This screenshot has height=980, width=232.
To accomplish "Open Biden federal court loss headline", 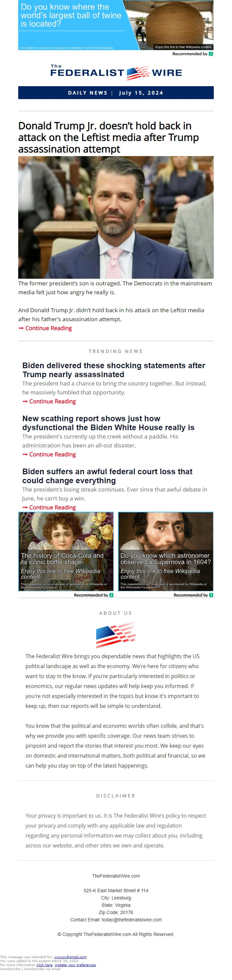I will pos(107,476).
